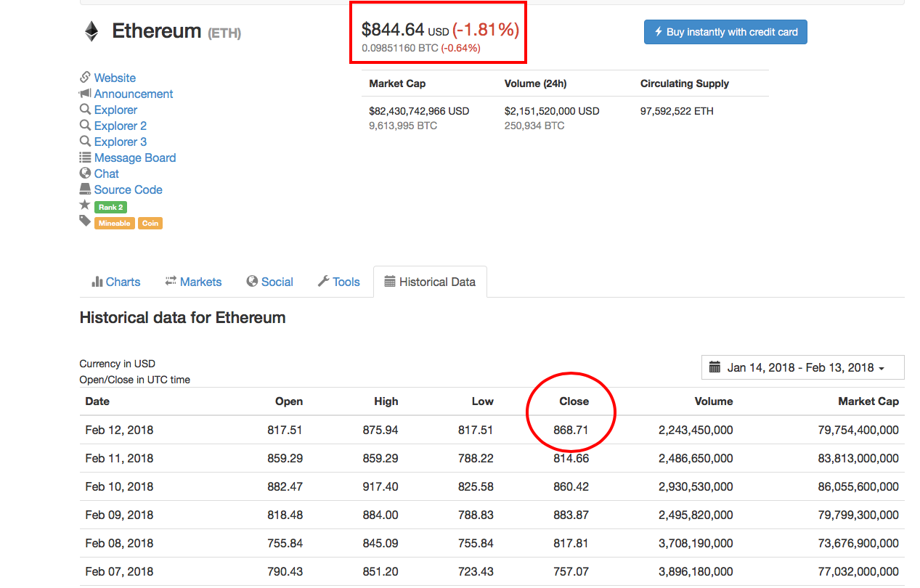The image size is (920, 588).
Task: Open the Tools tab
Action: click(338, 282)
